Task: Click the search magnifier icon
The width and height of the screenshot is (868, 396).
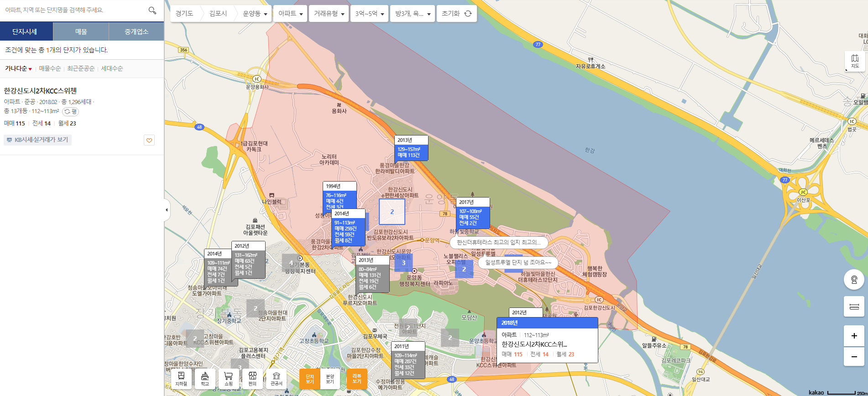Action: [x=152, y=10]
